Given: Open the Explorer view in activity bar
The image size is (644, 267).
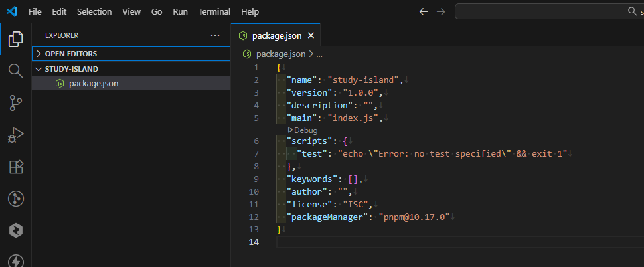Looking at the screenshot, I should point(15,40).
